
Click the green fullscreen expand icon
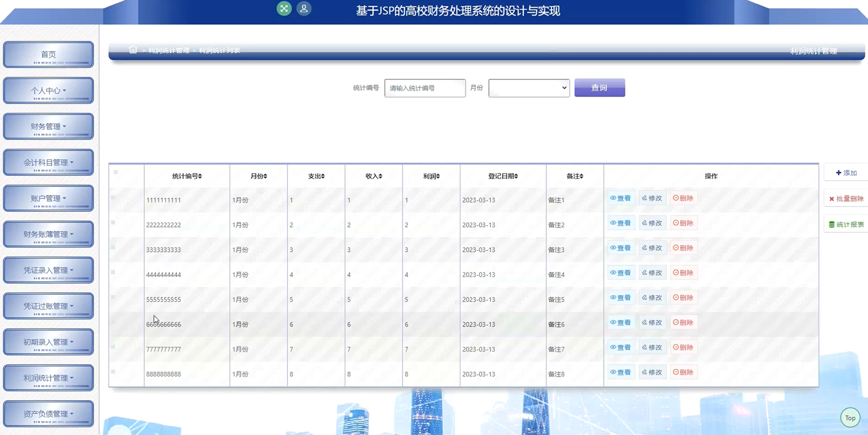[284, 9]
